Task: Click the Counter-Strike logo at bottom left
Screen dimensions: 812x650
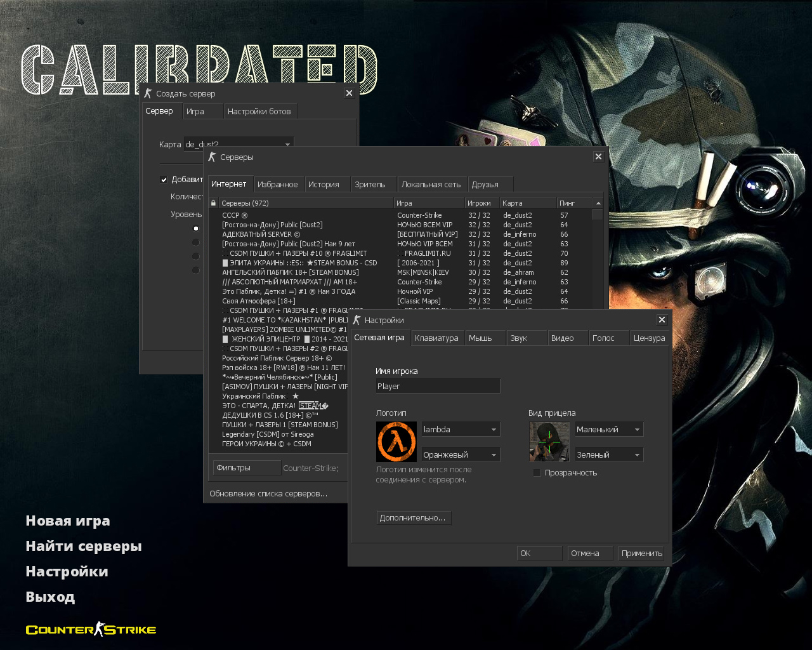Action: (90, 629)
